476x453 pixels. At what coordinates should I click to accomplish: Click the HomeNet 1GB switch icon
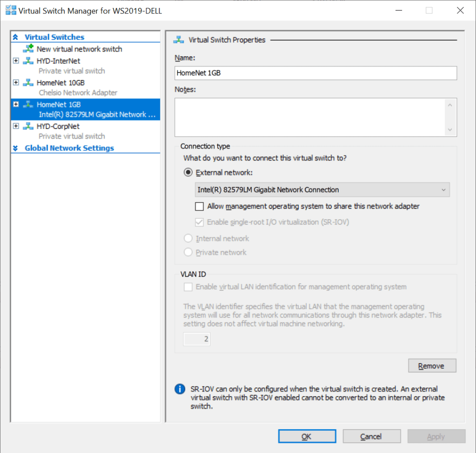click(28, 105)
